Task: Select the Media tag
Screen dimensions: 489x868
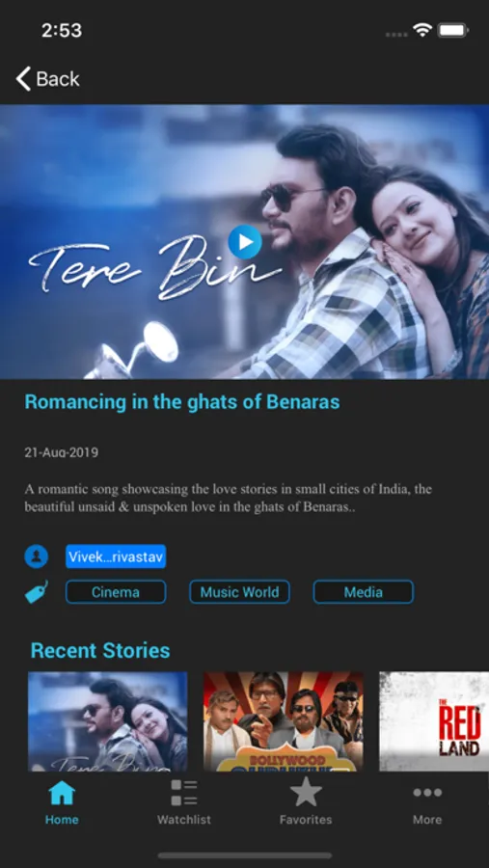Action: point(364,592)
